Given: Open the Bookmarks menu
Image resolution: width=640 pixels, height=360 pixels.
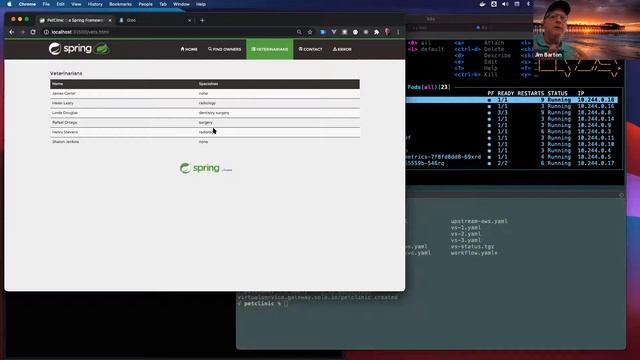Looking at the screenshot, I should (x=120, y=4).
